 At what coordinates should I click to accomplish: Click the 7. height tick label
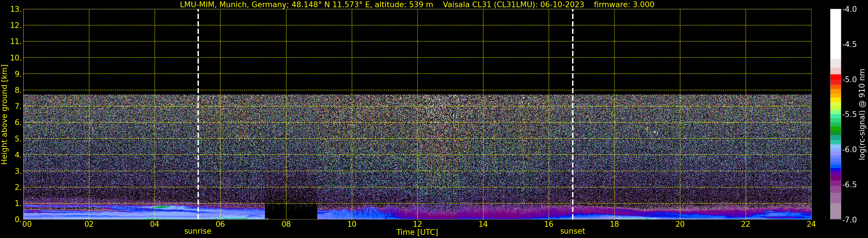click(18, 107)
